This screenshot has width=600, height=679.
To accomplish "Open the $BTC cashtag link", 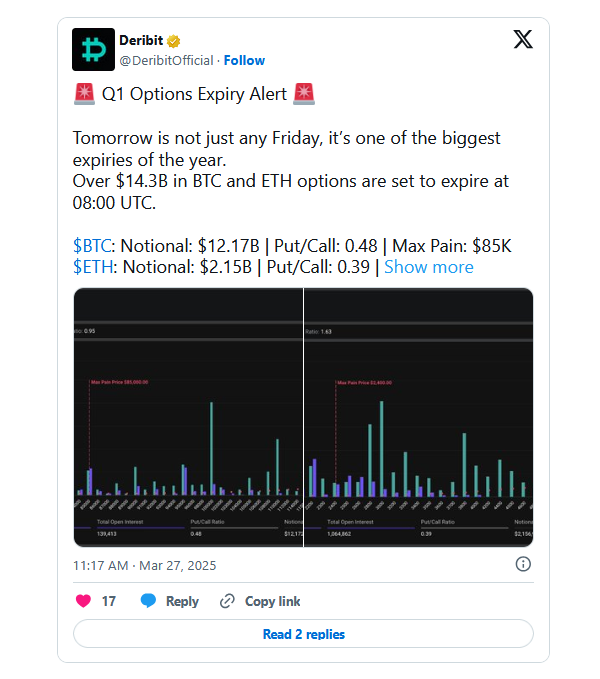I will pos(93,245).
